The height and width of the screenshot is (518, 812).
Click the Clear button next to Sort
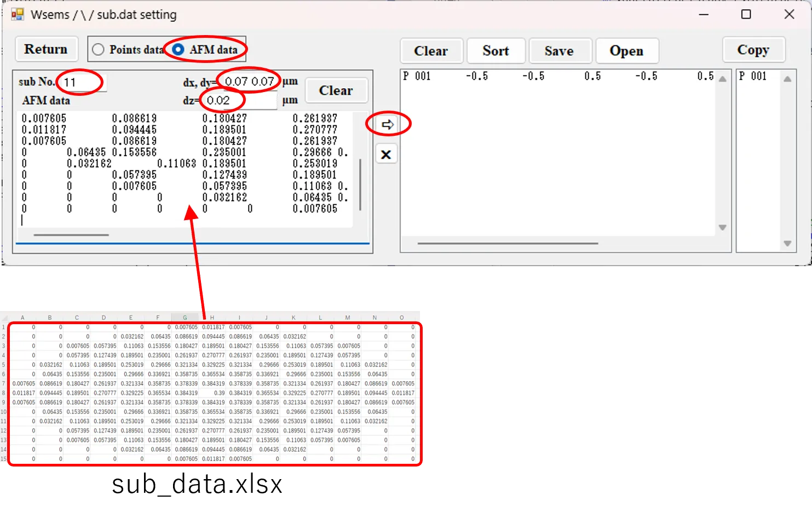[x=431, y=51]
